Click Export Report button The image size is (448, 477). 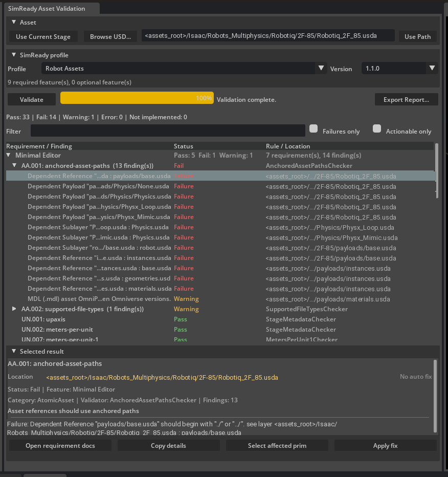tap(407, 99)
